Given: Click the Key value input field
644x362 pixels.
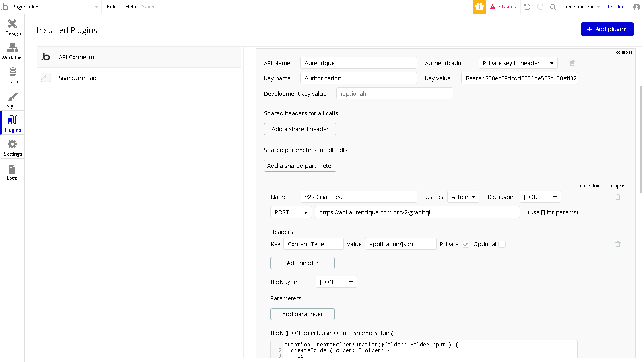Looking at the screenshot, I should (519, 78).
